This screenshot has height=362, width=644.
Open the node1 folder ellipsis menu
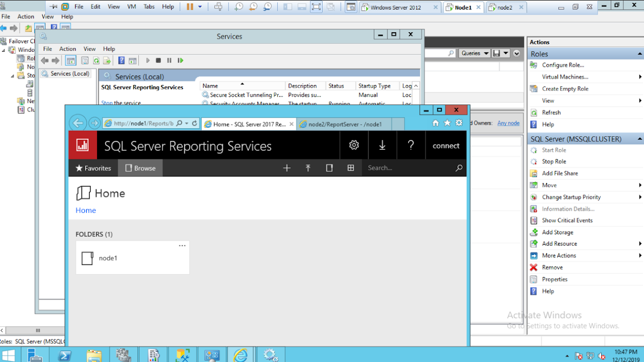pos(182,246)
